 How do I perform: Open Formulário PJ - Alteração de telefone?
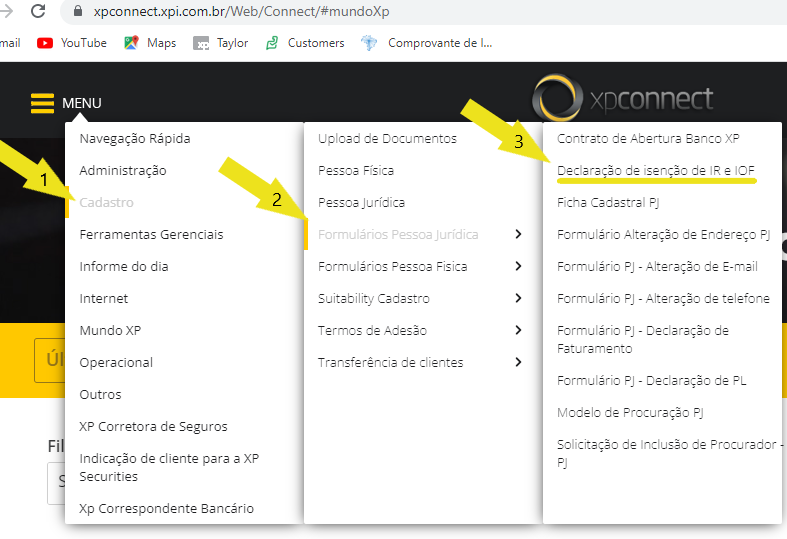[663, 299]
